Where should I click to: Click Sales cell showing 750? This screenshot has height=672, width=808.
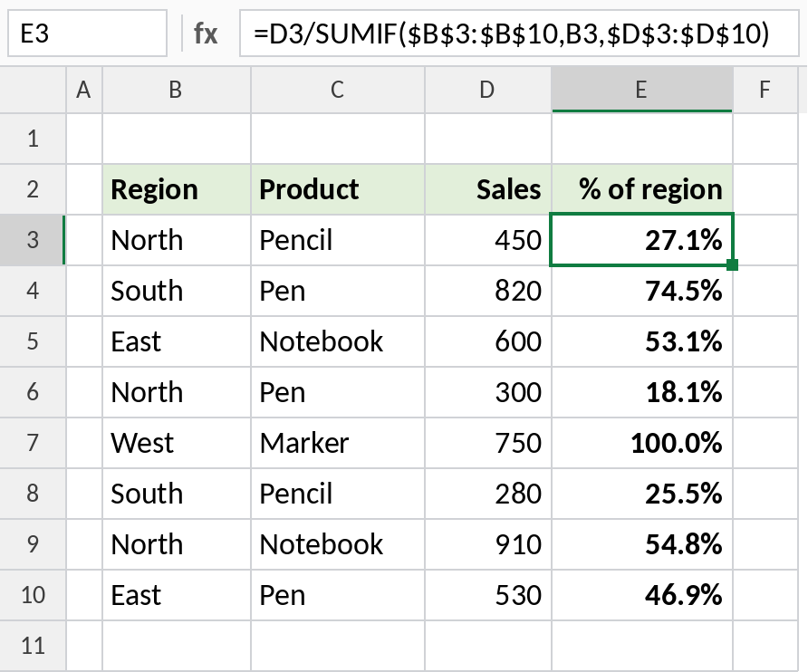pyautogui.click(x=488, y=443)
